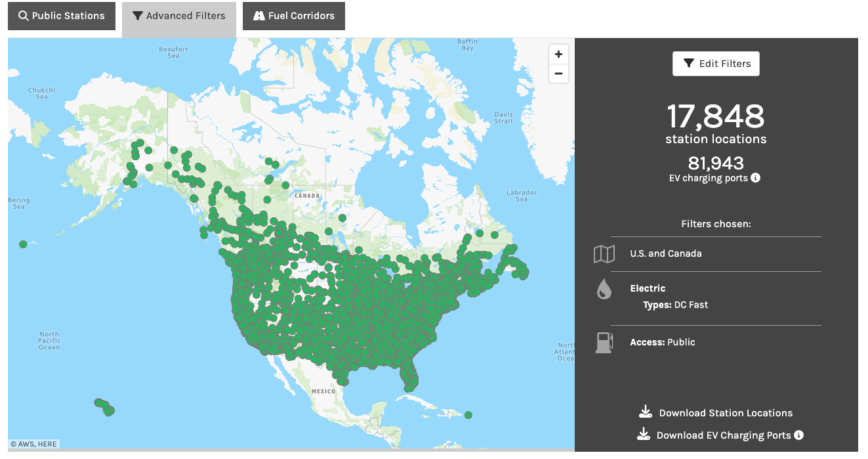This screenshot has width=868, height=459.
Task: Switch to the Fuel Corridors tab
Action: (294, 16)
